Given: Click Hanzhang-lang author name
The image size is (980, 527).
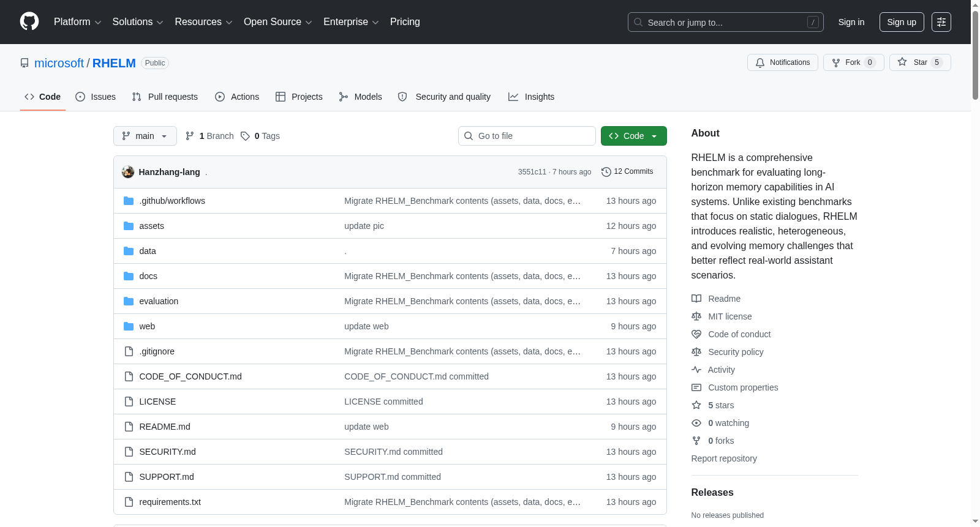Looking at the screenshot, I should tap(169, 172).
